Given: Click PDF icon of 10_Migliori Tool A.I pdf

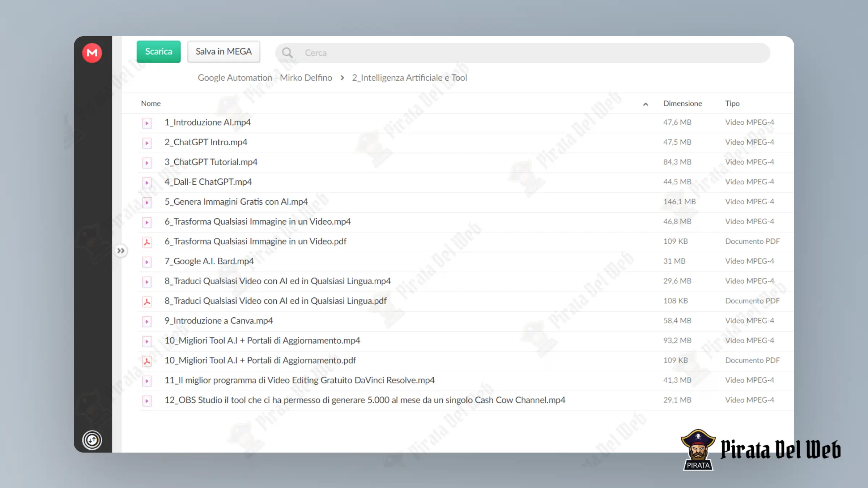Looking at the screenshot, I should [x=147, y=361].
